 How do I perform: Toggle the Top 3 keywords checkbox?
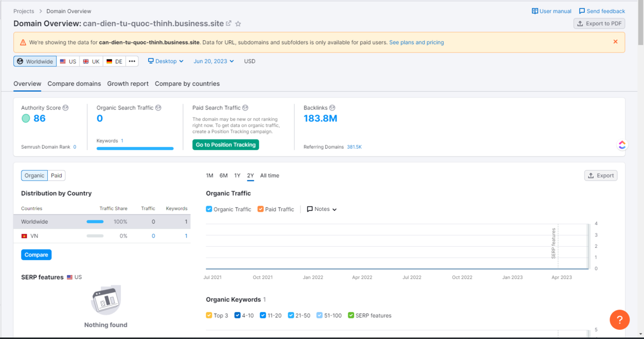click(x=209, y=315)
